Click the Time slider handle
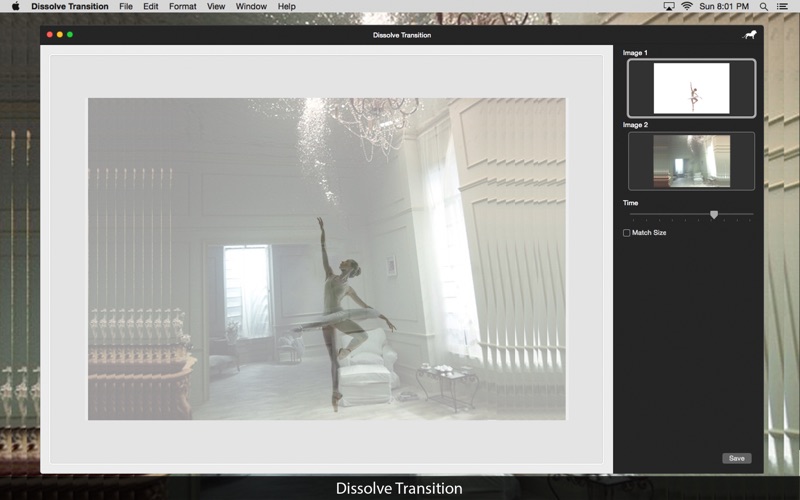This screenshot has width=800, height=500. 714,215
